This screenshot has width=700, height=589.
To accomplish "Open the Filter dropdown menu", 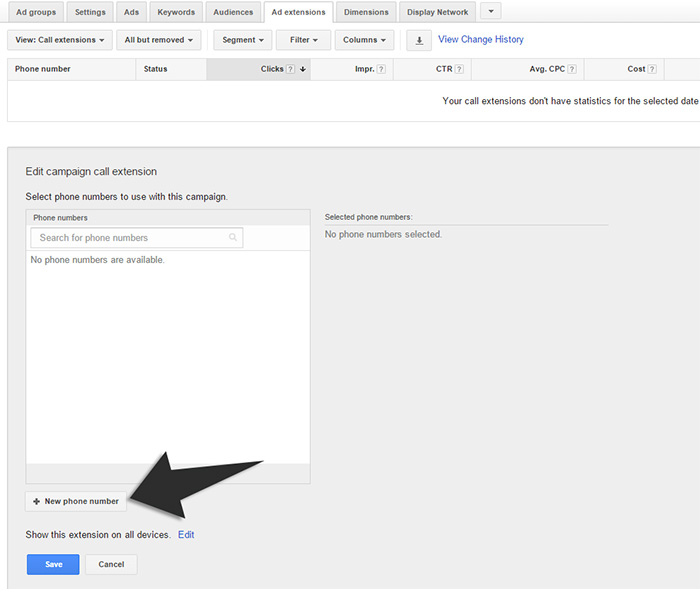I will [x=303, y=40].
